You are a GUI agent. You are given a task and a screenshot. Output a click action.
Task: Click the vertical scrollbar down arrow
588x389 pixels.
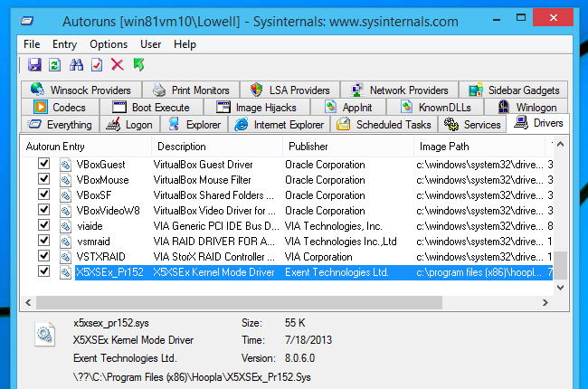click(x=560, y=288)
